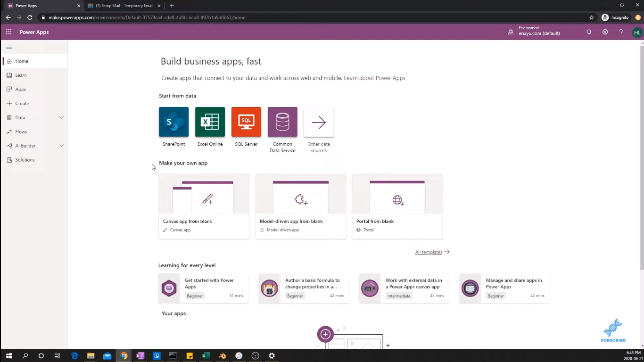
Task: Click the Power Apps header title
Action: (34, 32)
